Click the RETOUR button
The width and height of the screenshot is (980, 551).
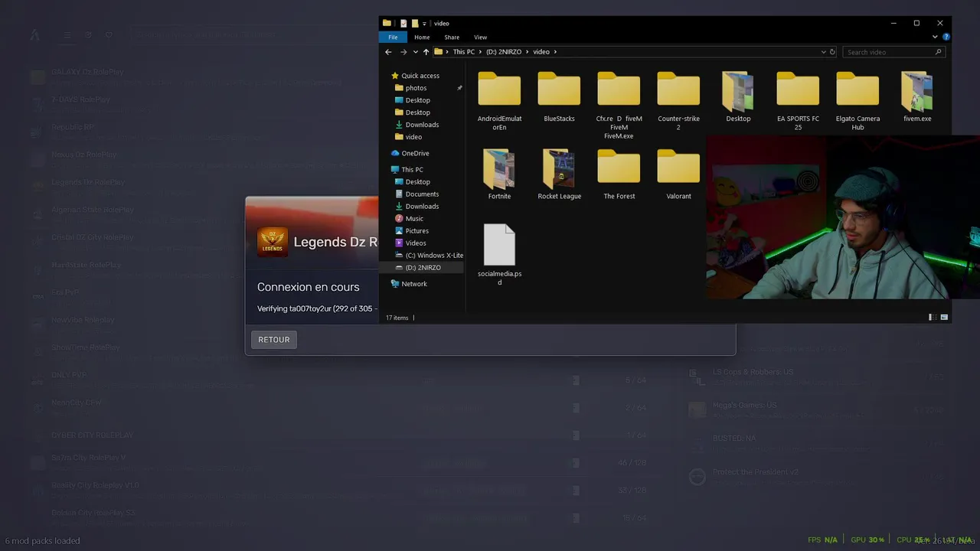pyautogui.click(x=274, y=340)
